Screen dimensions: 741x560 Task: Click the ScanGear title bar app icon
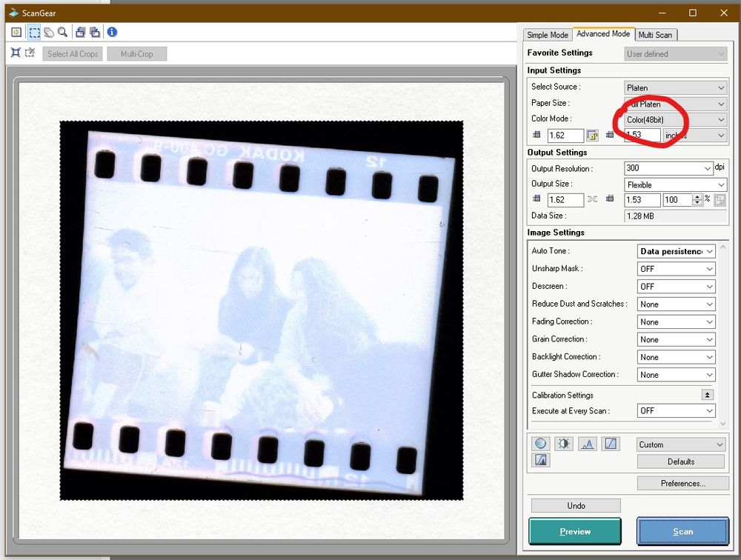tap(13, 13)
